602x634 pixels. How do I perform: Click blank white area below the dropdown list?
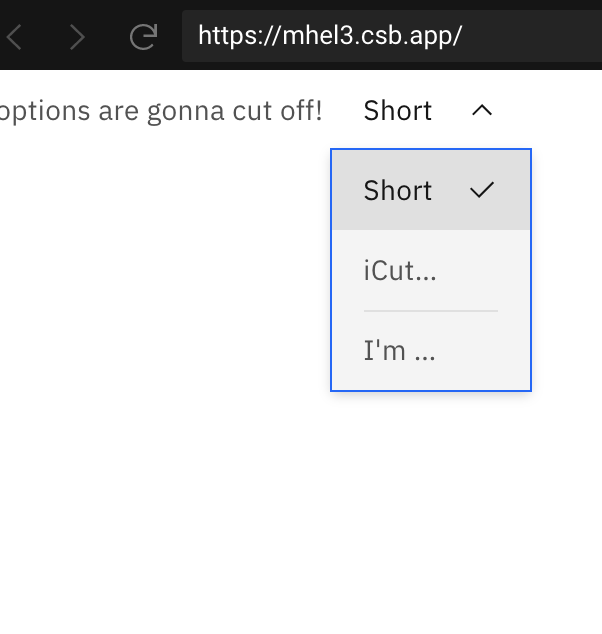430,500
